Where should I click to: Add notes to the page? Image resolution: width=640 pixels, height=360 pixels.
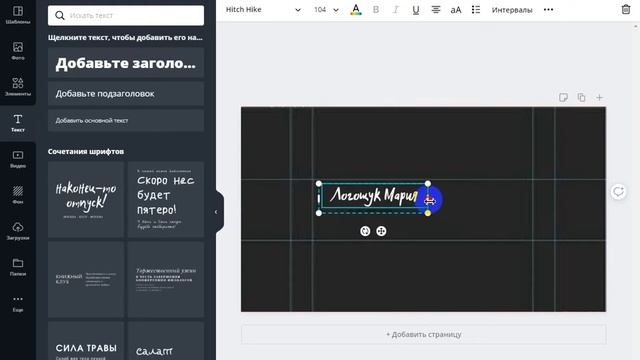(563, 98)
